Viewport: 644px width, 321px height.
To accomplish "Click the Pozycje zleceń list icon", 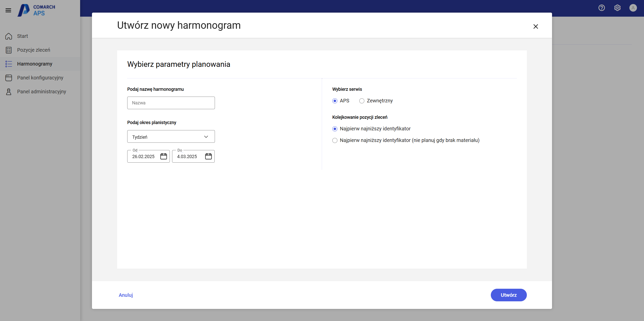I will (9, 50).
